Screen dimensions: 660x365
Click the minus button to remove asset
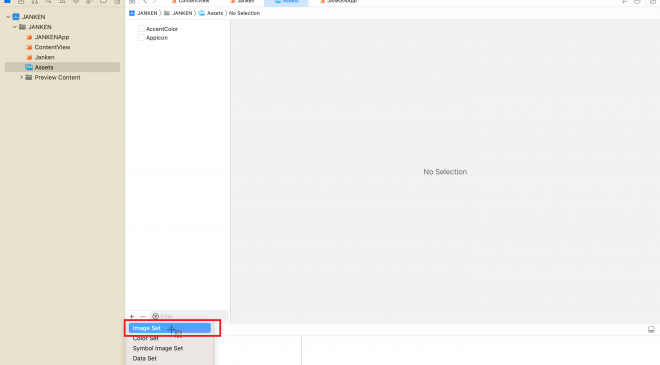(x=143, y=316)
